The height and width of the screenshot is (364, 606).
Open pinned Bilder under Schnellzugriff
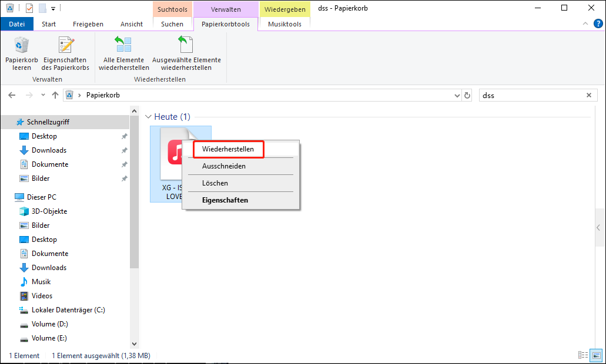41,178
